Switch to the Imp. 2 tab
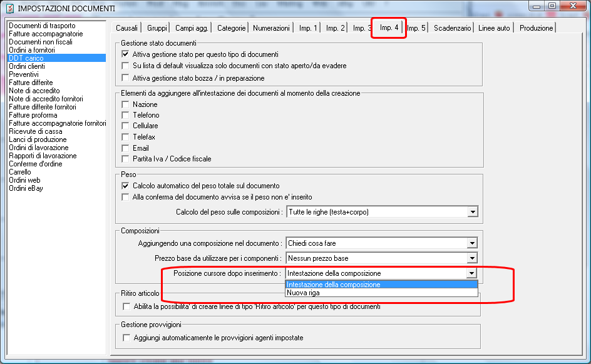Viewport: 591px width, 364px height. 335,28
